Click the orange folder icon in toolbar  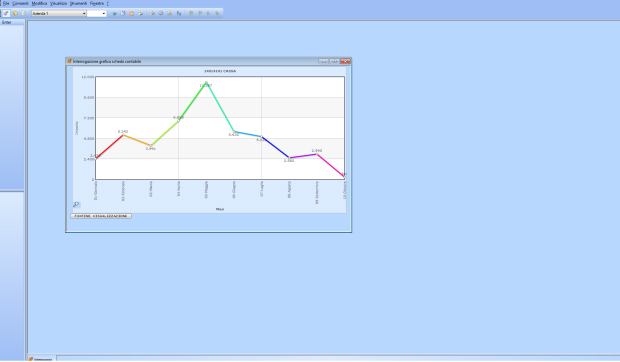click(132, 13)
